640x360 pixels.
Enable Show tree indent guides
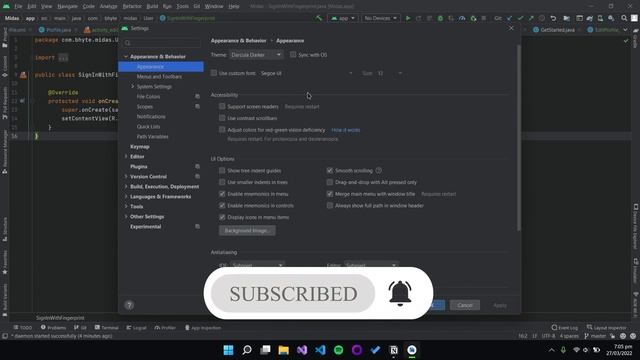point(222,170)
